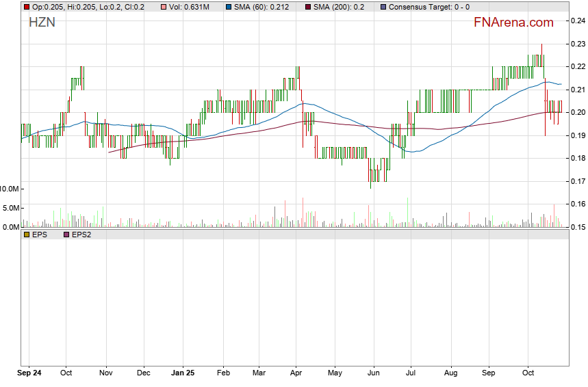Click the Sep 24 date axis label
This screenshot has width=588, height=387.
[x=29, y=373]
